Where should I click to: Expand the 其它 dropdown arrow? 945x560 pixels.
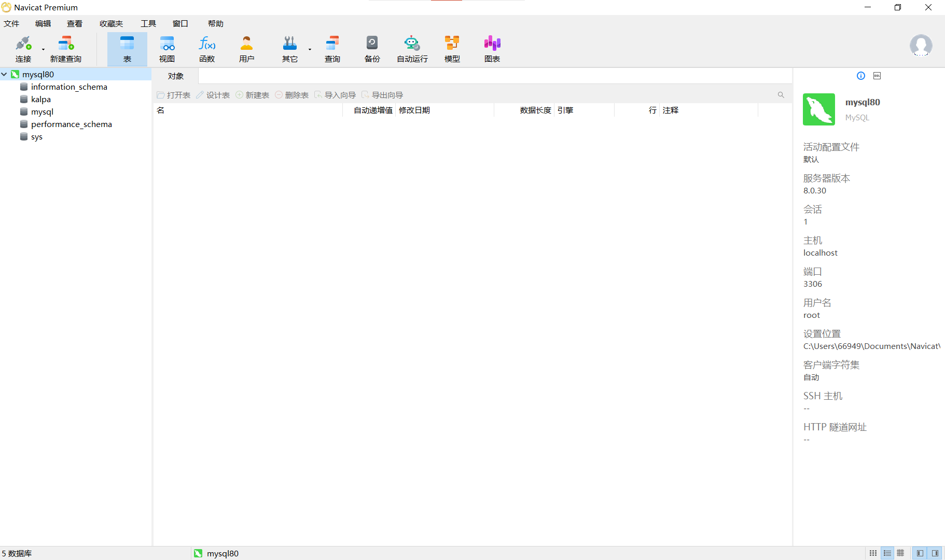(x=310, y=50)
